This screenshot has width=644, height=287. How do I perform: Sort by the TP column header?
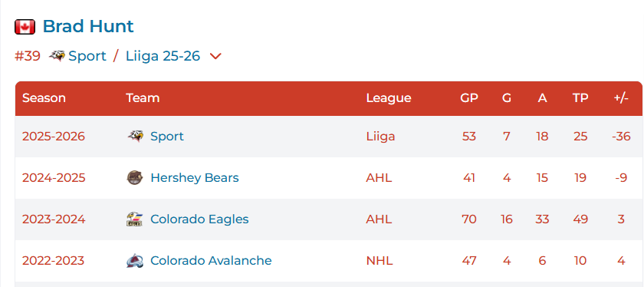point(580,98)
